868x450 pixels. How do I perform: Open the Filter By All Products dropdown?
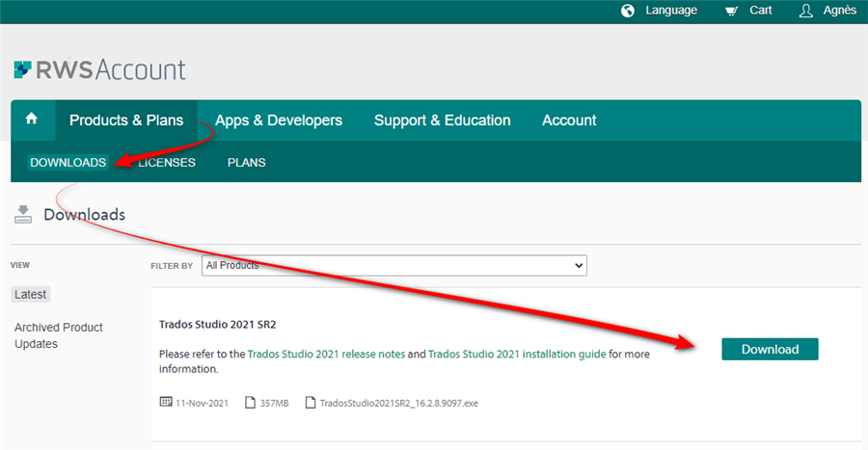click(x=394, y=265)
